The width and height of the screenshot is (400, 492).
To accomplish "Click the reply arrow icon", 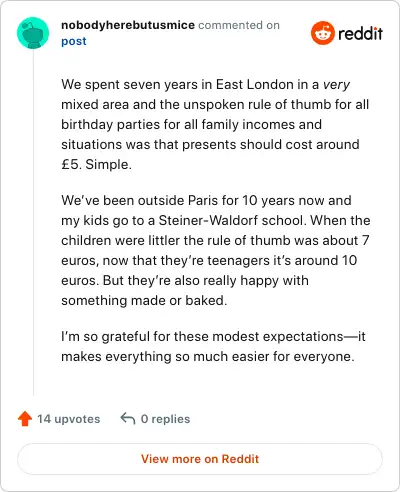I will coord(128,418).
